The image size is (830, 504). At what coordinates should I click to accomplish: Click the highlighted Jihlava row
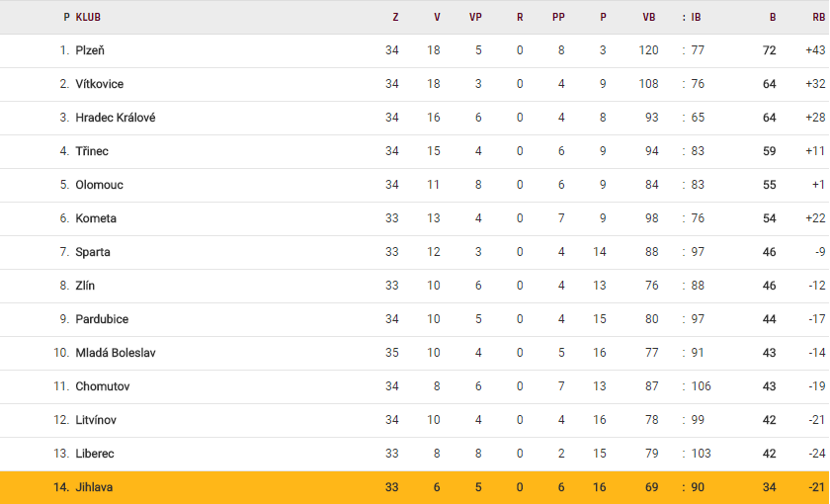click(415, 487)
